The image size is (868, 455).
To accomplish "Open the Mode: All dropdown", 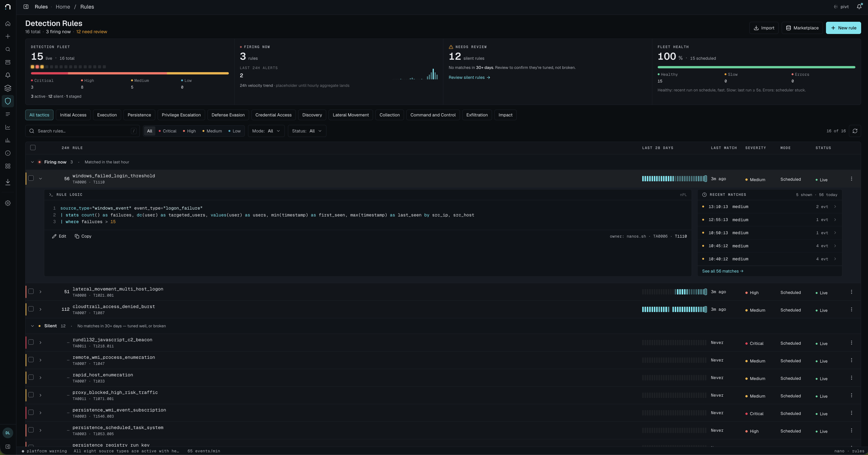I will 266,131.
